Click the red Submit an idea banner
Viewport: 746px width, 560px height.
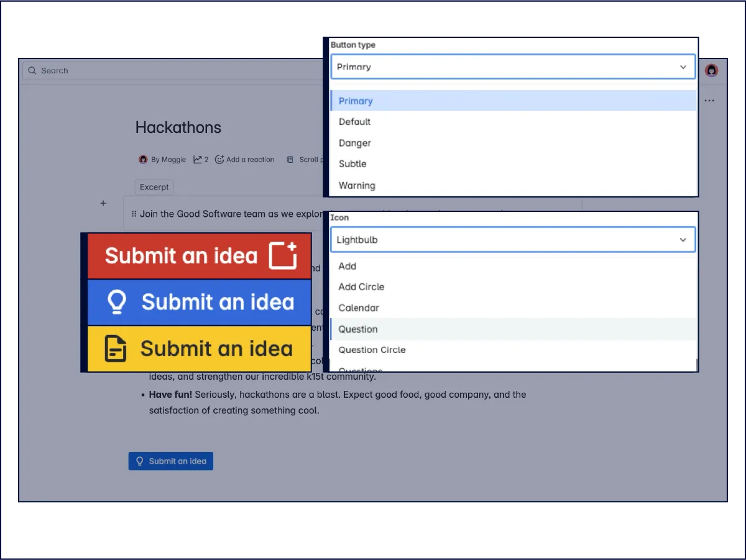pyautogui.click(x=199, y=256)
